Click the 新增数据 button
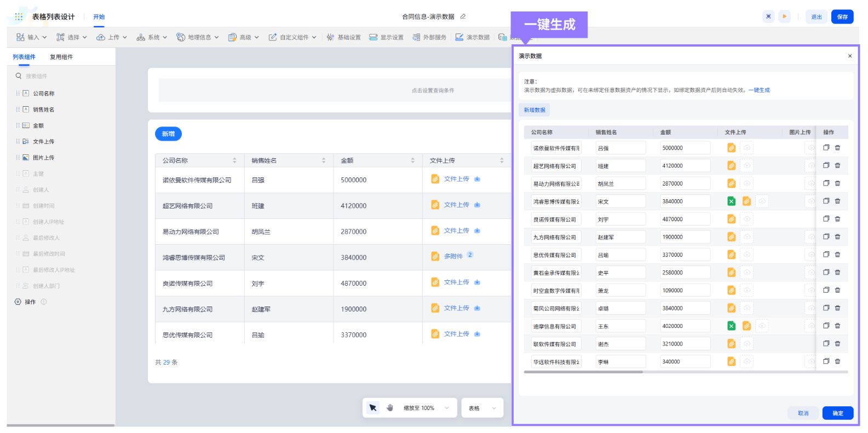The height and width of the screenshot is (433, 868). click(534, 110)
